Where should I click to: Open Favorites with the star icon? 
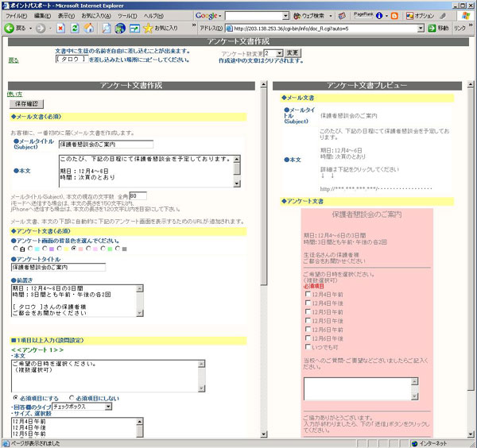click(x=148, y=28)
